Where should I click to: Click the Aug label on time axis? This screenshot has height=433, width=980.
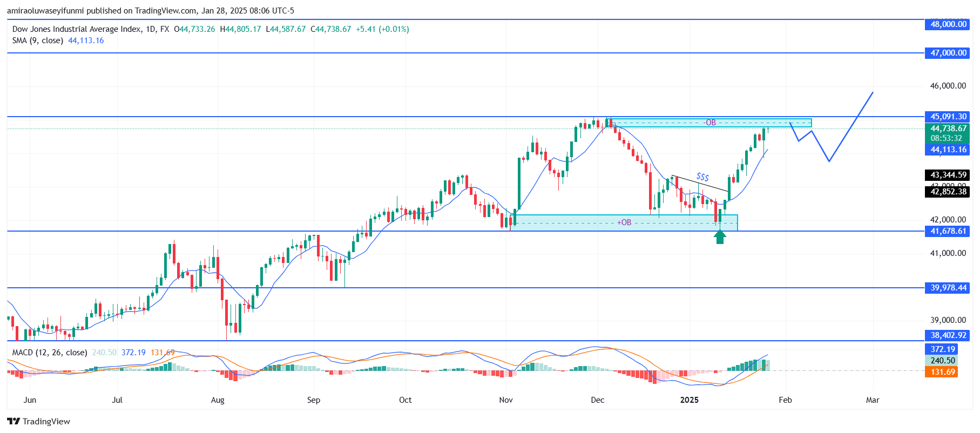coord(218,400)
